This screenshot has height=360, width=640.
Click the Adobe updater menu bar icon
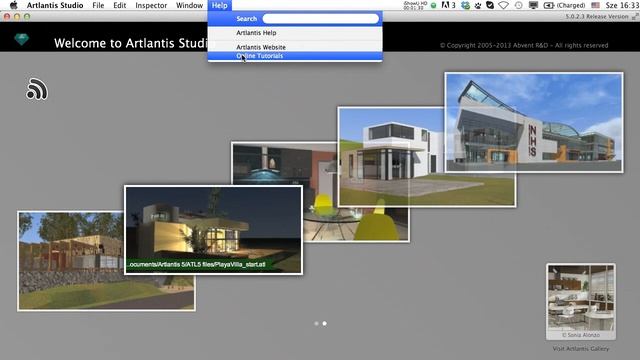(x=448, y=5)
